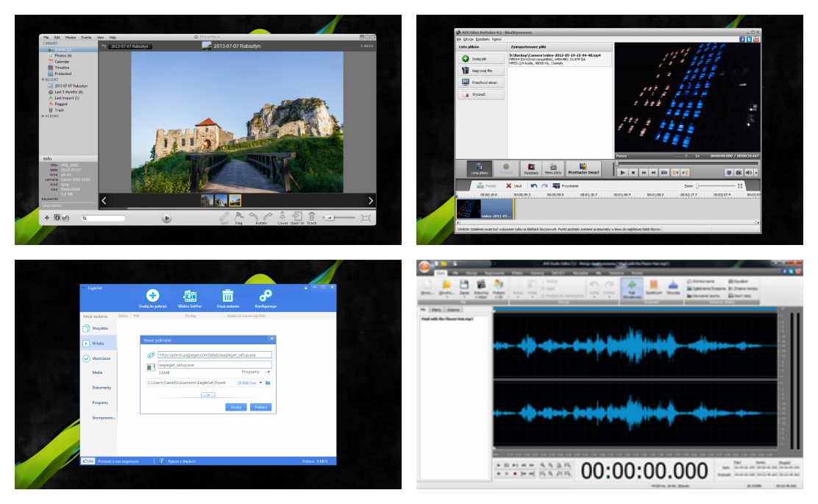
Task: Open the Menu płyty tab in AVS Video ReMaker
Action: (553, 168)
